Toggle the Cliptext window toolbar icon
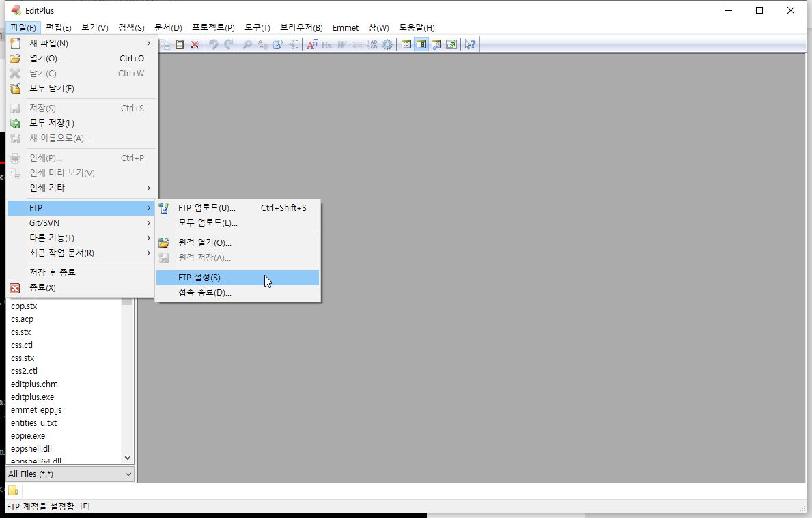This screenshot has width=812, height=518. pyautogui.click(x=406, y=44)
